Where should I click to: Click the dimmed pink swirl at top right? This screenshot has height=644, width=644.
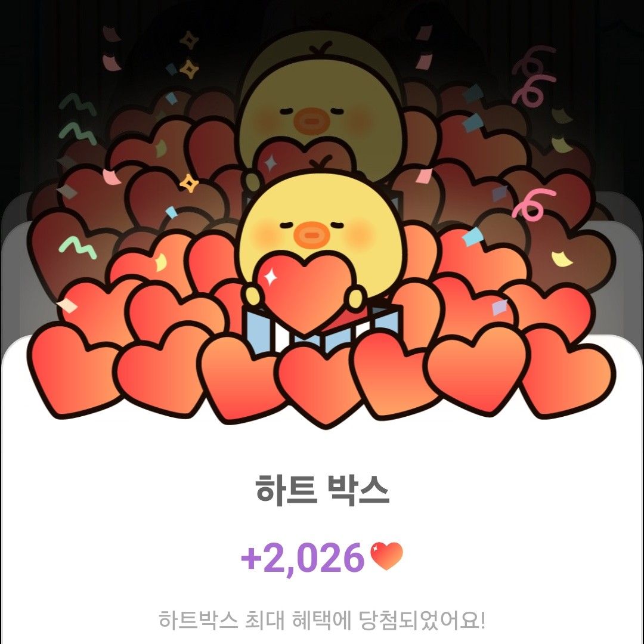pyautogui.click(x=534, y=76)
